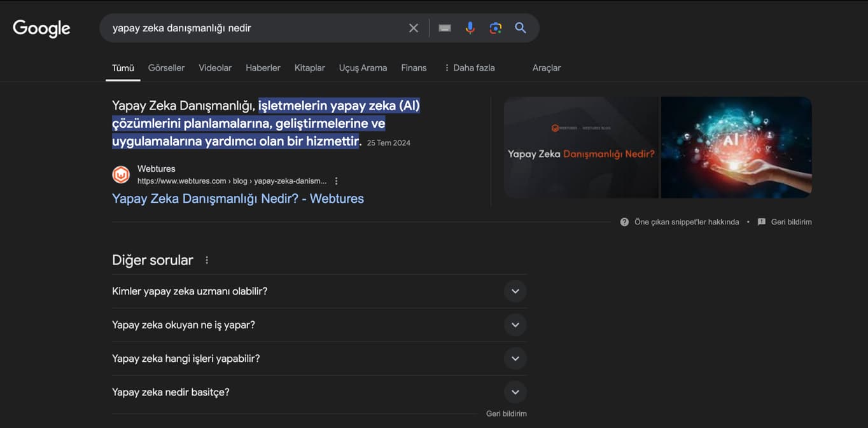Image resolution: width=868 pixels, height=428 pixels.
Task: Open the Webtures blog banner thumbnail
Action: click(581, 148)
